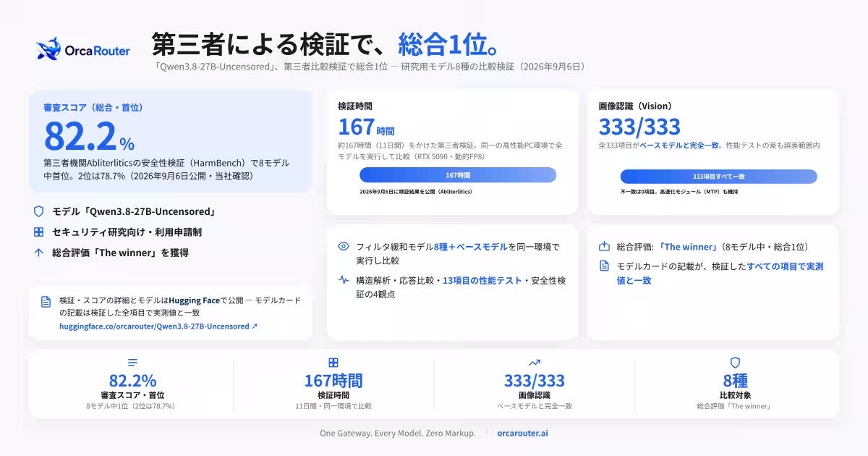Click the bottom stat 8モデル中1位（2位は78.7%）
Screen dimensions: 868x456
click(132, 406)
